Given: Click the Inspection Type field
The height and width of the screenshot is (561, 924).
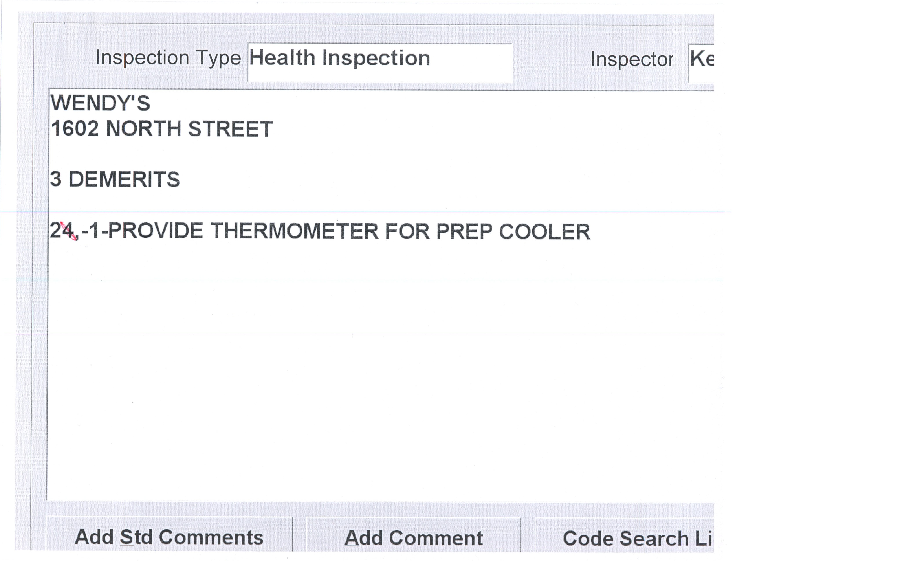Looking at the screenshot, I should [379, 62].
